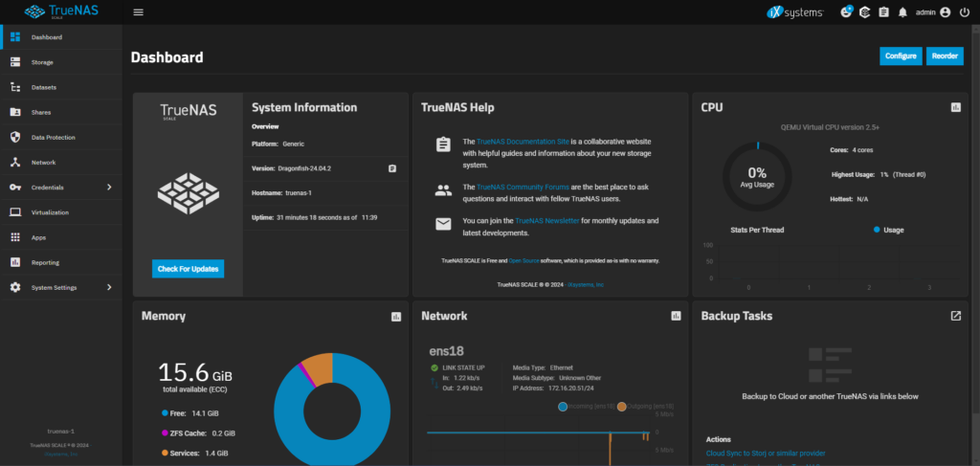Go to Apps menu item
Viewport: 980px width, 466px height.
tap(61, 236)
